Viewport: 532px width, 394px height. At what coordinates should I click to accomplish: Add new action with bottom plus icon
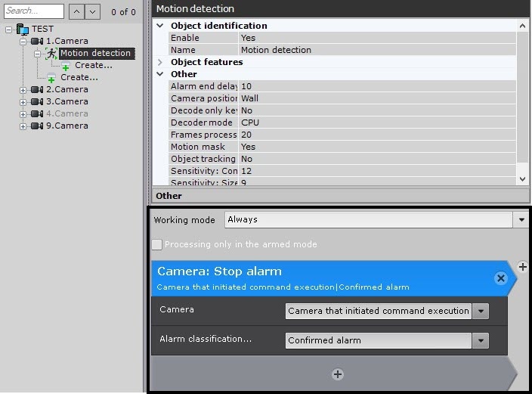338,374
